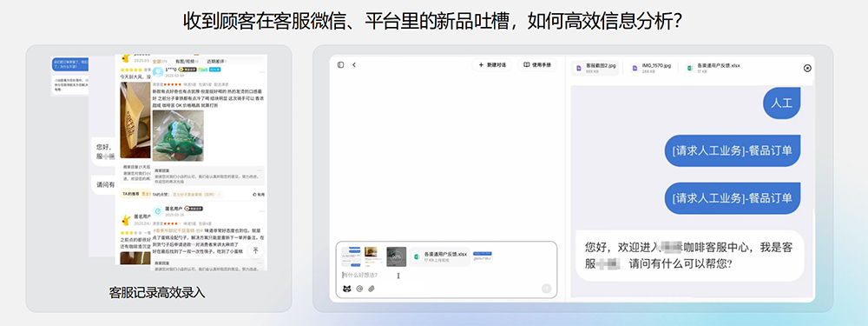The width and height of the screenshot is (868, 326).
Task: Open the chat screenshot attachment thumbnail
Action: tap(351, 256)
